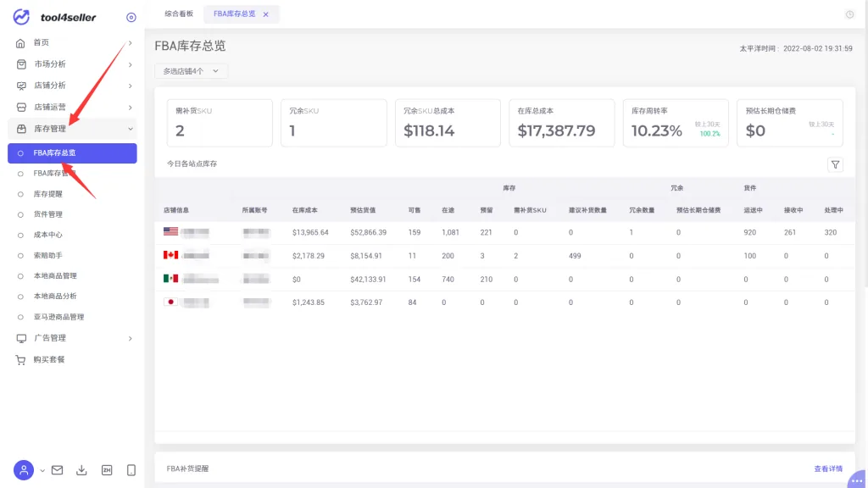Open 货件管理 in sidebar
This screenshot has height=488, width=868.
coord(48,214)
